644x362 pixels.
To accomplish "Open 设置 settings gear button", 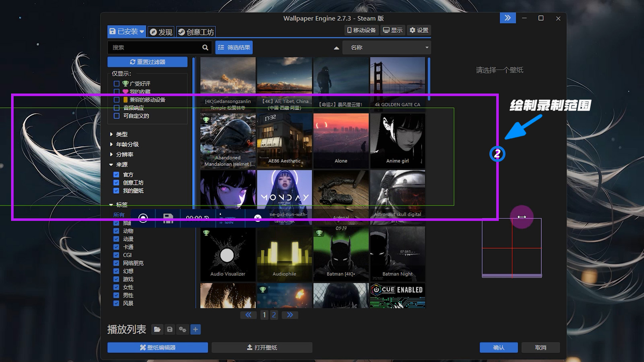I will 419,30.
